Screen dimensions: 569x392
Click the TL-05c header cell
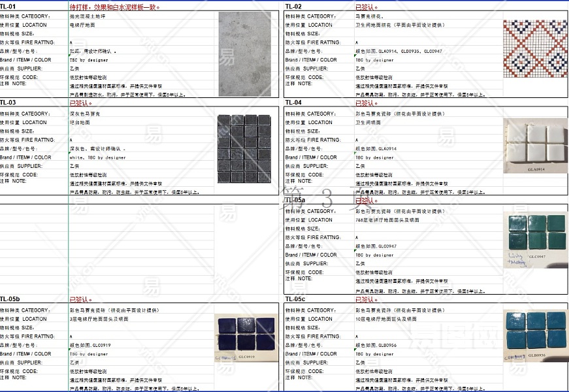pos(295,299)
